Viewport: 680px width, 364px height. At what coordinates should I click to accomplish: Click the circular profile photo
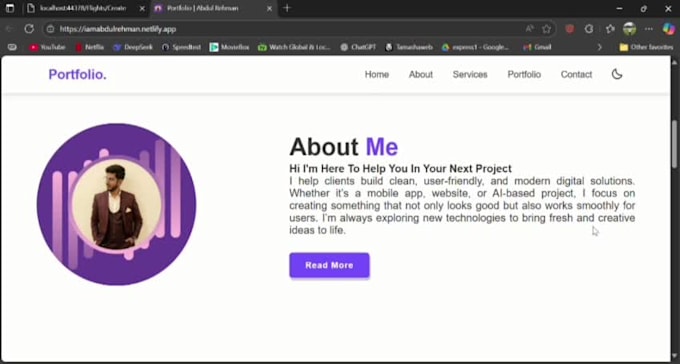coord(116,204)
